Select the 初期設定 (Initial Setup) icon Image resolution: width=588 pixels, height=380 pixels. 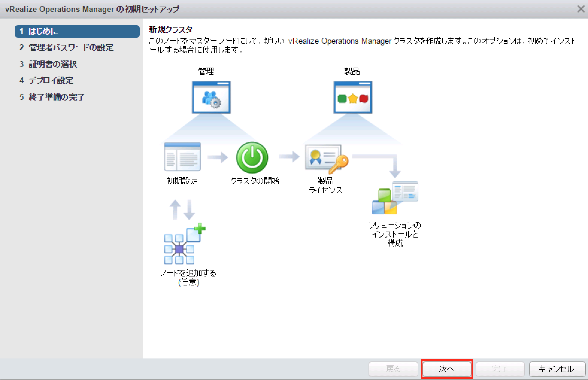pyautogui.click(x=182, y=157)
